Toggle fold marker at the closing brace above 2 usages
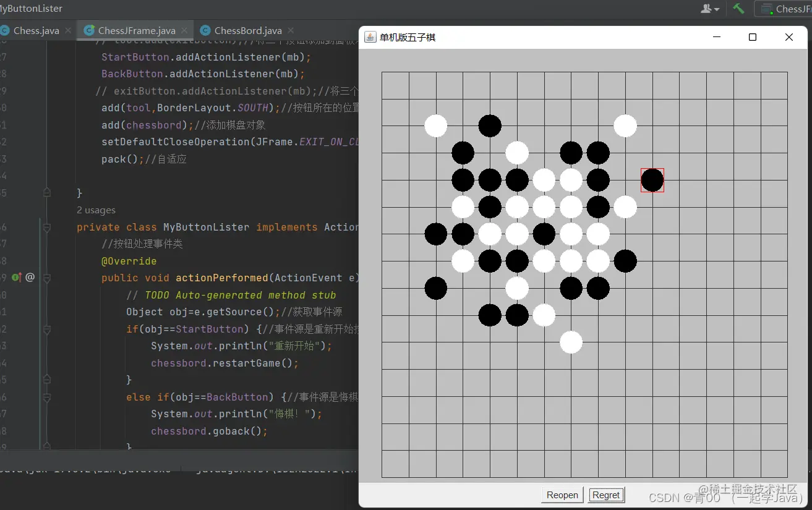The width and height of the screenshot is (812, 510). 46,193
